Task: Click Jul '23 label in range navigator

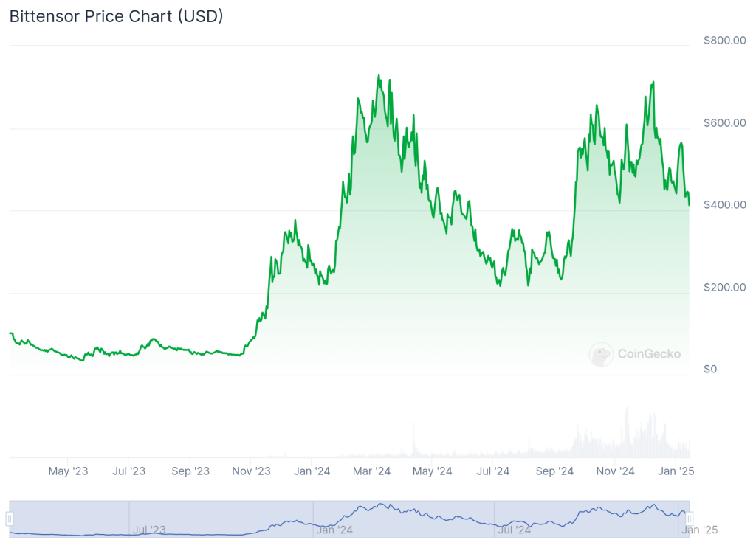Action: (x=149, y=529)
